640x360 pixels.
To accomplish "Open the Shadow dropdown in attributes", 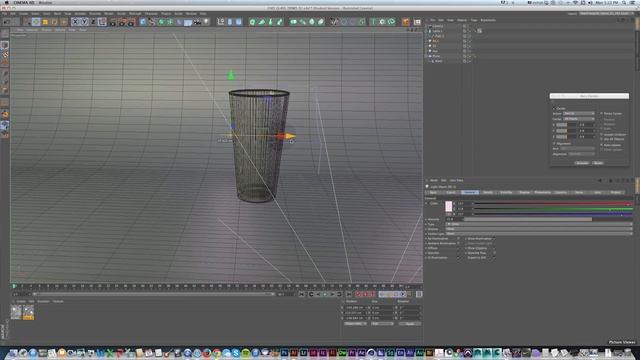I will (x=539, y=229).
